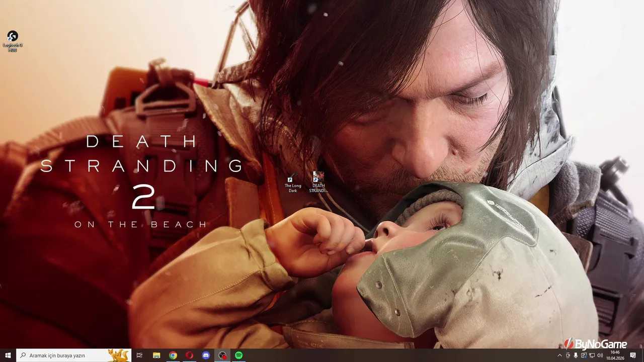This screenshot has height=362, width=644.
Task: Click the microphone tray icon
Action: point(576,355)
